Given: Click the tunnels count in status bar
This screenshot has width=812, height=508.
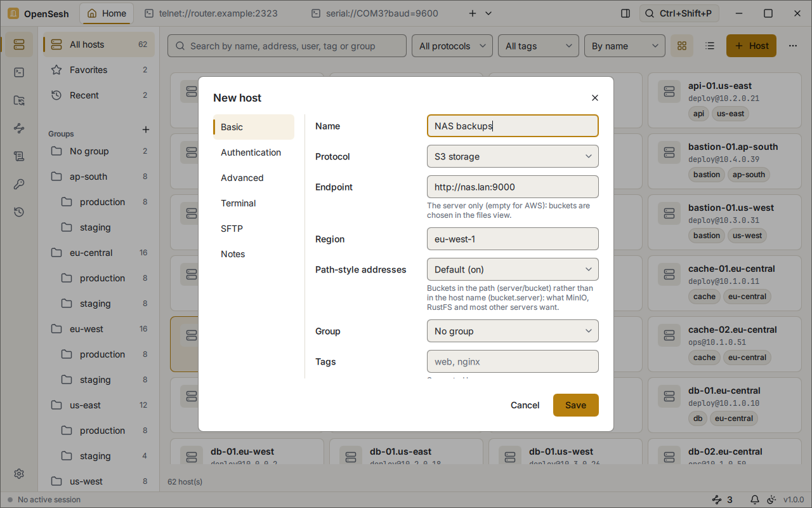Looking at the screenshot, I should click(722, 500).
